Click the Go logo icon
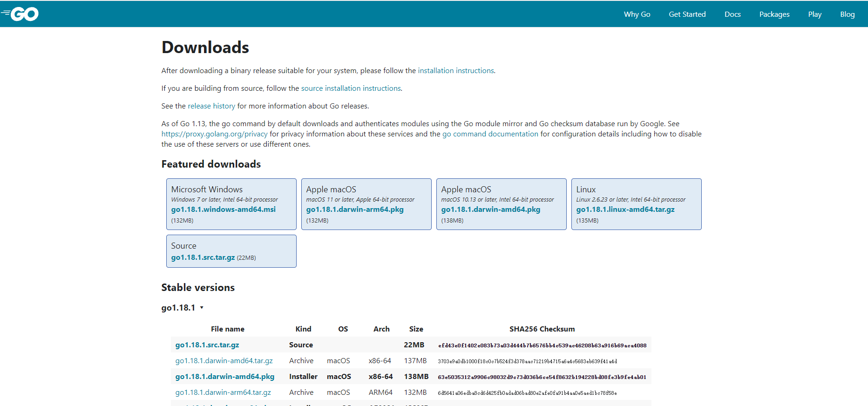The image size is (868, 406). pyautogui.click(x=20, y=14)
